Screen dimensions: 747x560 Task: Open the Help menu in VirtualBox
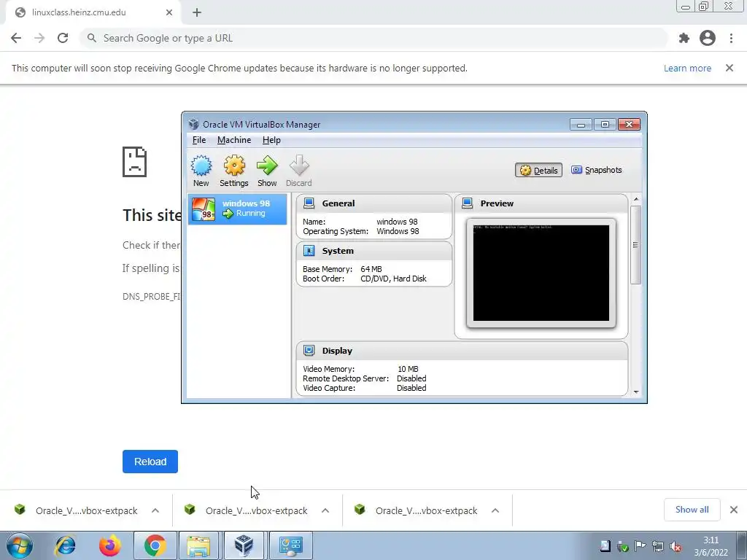click(x=271, y=140)
